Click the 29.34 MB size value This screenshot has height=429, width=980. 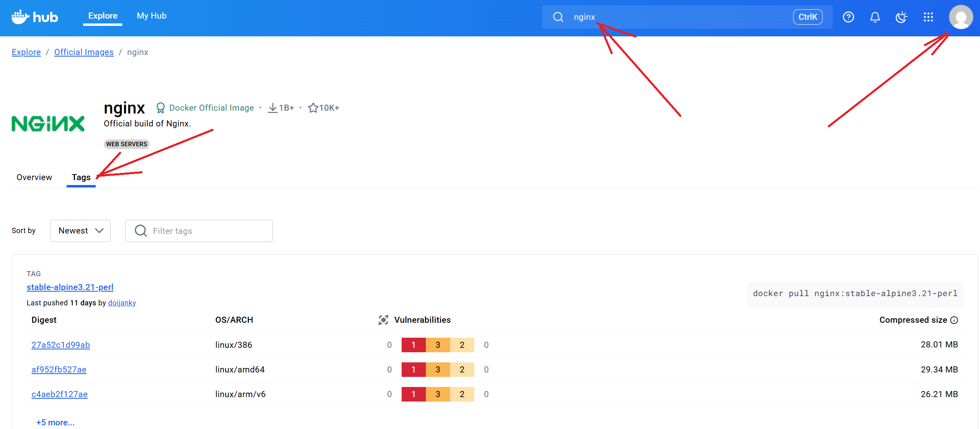click(939, 370)
